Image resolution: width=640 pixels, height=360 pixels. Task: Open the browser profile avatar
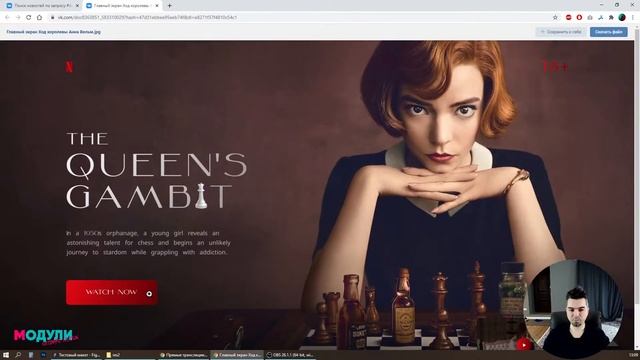click(x=622, y=18)
